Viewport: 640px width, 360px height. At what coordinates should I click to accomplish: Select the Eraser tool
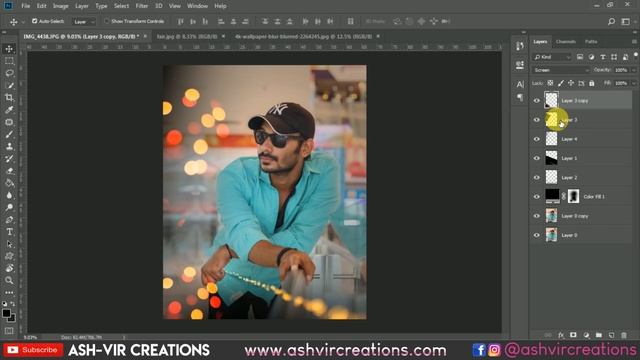[x=9, y=171]
